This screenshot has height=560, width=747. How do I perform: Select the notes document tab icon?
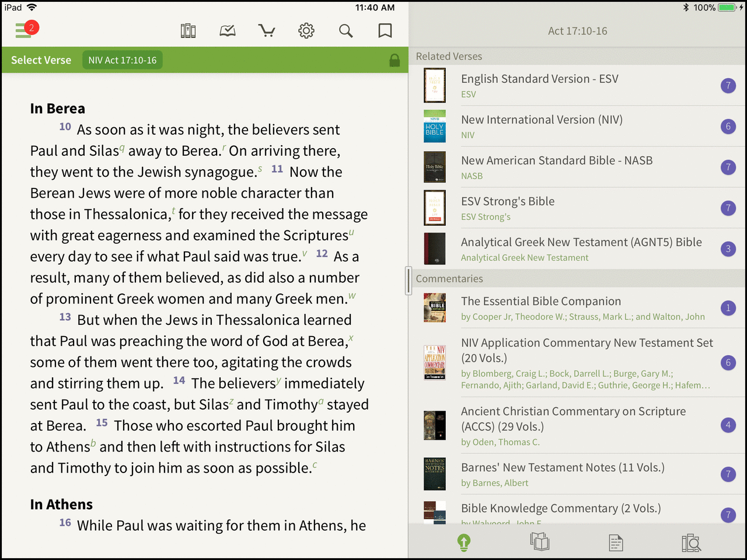[x=616, y=542]
